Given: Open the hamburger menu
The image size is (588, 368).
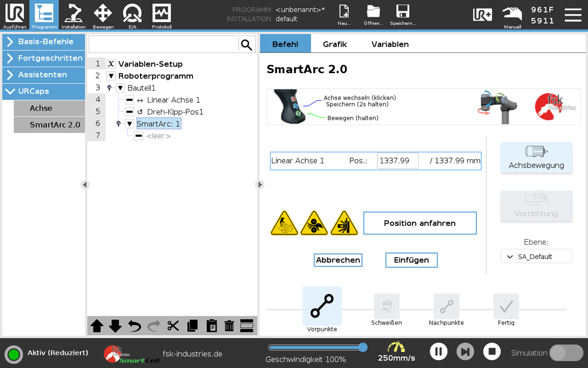Looking at the screenshot, I should pyautogui.click(x=573, y=15).
